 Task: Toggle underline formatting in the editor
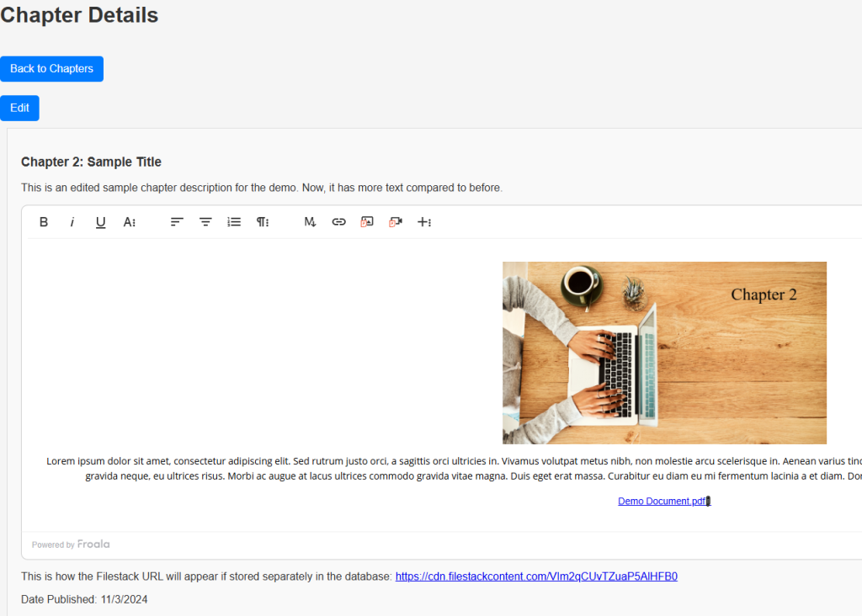point(100,222)
